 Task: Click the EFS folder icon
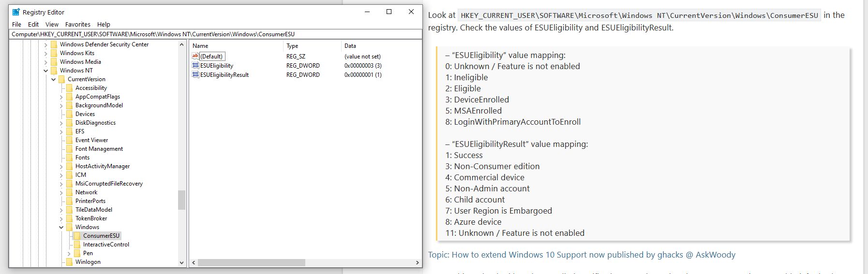pyautogui.click(x=70, y=131)
